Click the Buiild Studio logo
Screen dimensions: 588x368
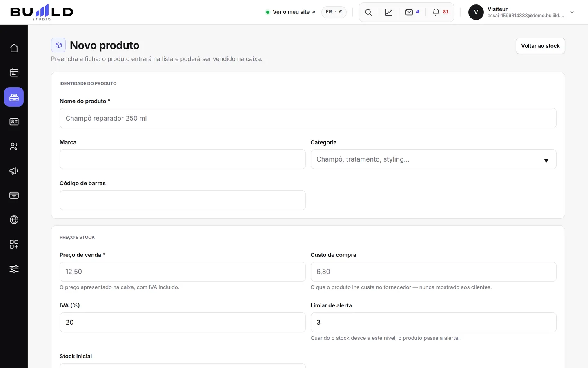pyautogui.click(x=42, y=12)
